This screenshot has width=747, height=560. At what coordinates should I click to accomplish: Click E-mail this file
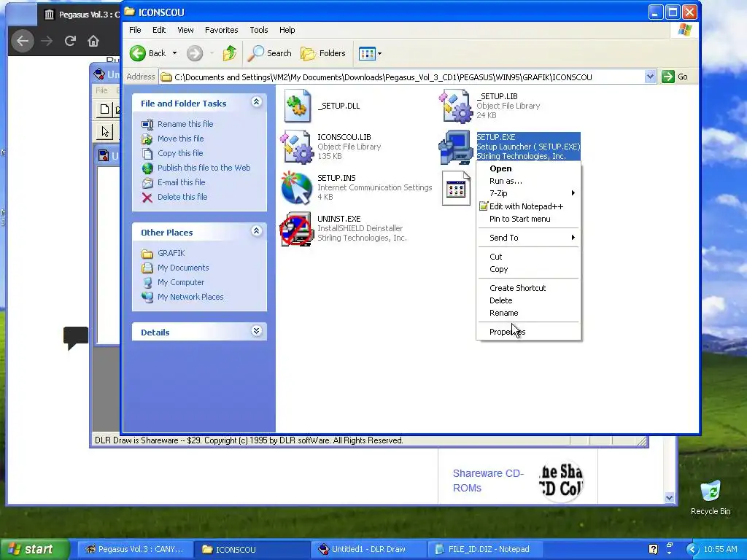pos(182,182)
